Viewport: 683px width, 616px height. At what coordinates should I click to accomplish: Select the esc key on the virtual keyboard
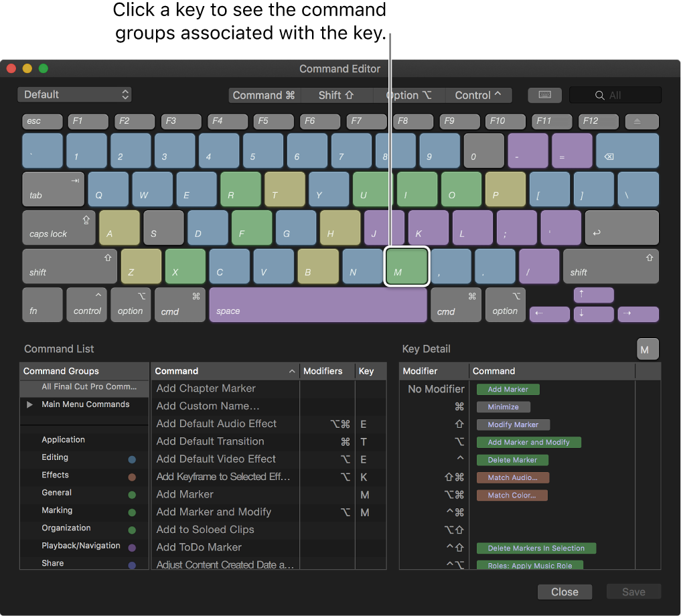pyautogui.click(x=42, y=121)
